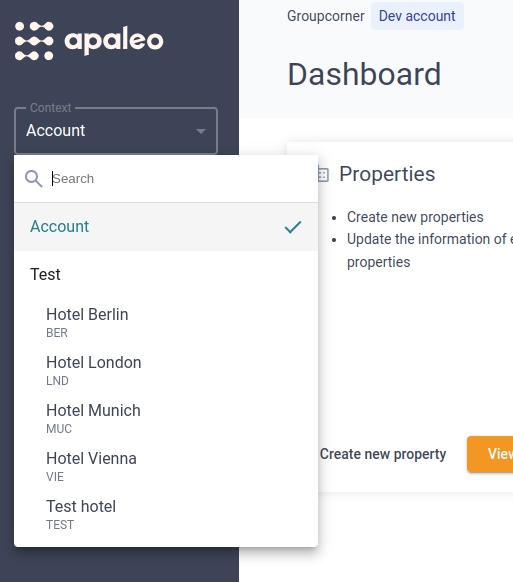
Task: Click Create new property button
Action: 383,454
